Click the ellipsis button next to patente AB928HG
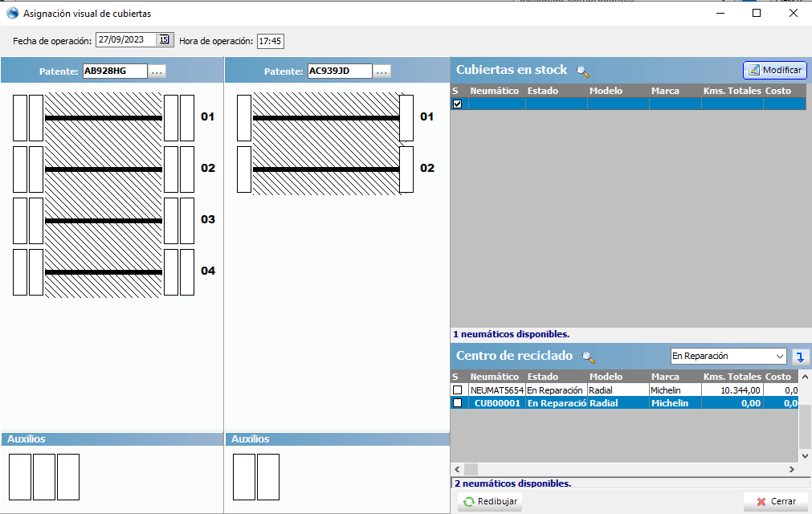The width and height of the screenshot is (812, 514). pos(157,71)
